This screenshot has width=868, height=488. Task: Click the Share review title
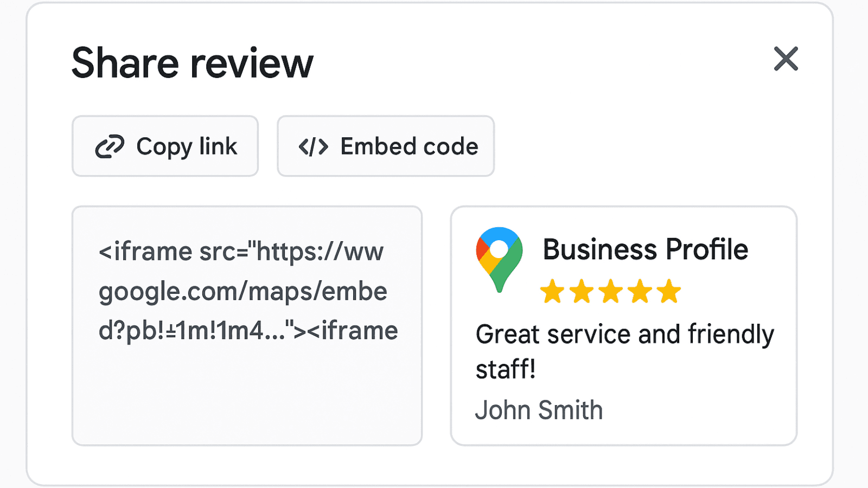(x=192, y=62)
